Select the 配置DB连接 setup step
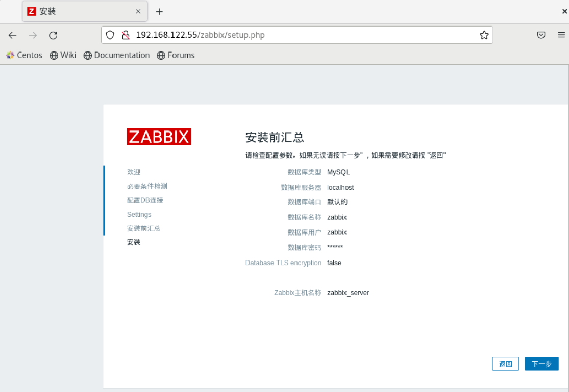Image resolution: width=569 pixels, height=392 pixels. coord(145,200)
